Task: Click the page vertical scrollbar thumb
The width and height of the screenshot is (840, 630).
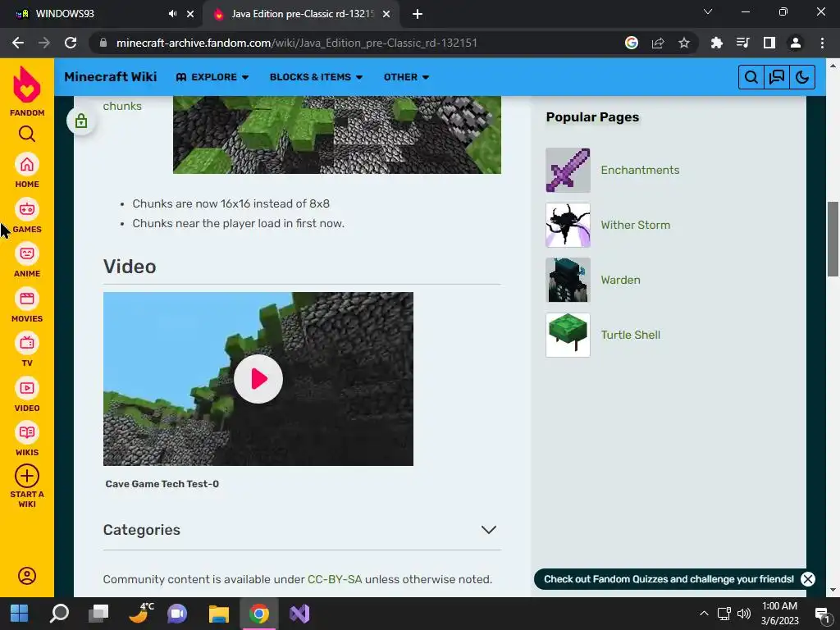Action: tap(833, 239)
